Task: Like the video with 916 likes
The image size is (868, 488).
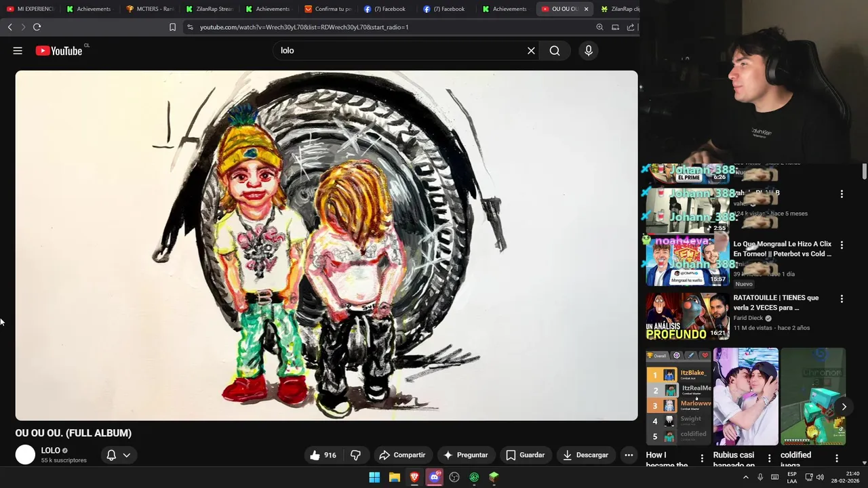Action: [x=323, y=455]
